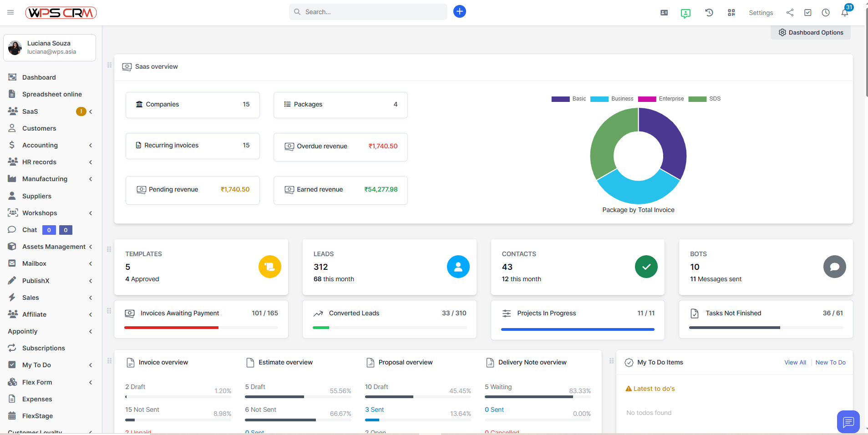This screenshot has height=435, width=868.
Task: Expand the Accounting sidebar menu
Action: tap(40, 145)
